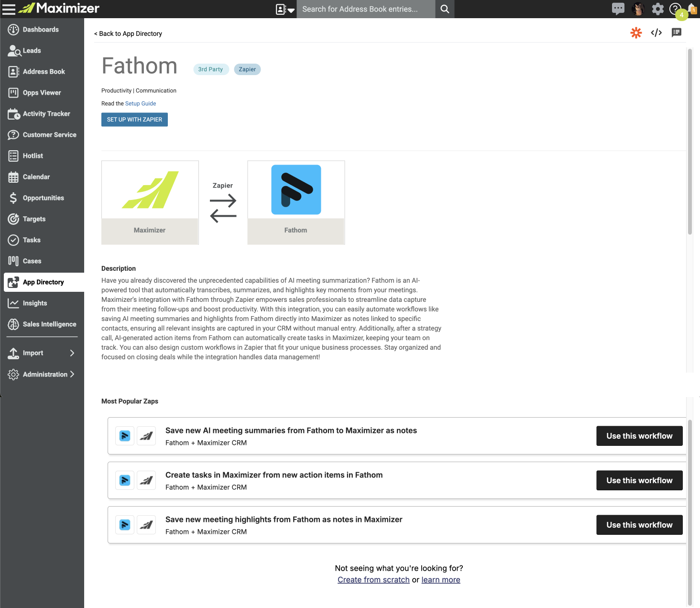Open the notifications bell icon
Image resolution: width=700 pixels, height=608 pixels.
click(x=692, y=9)
